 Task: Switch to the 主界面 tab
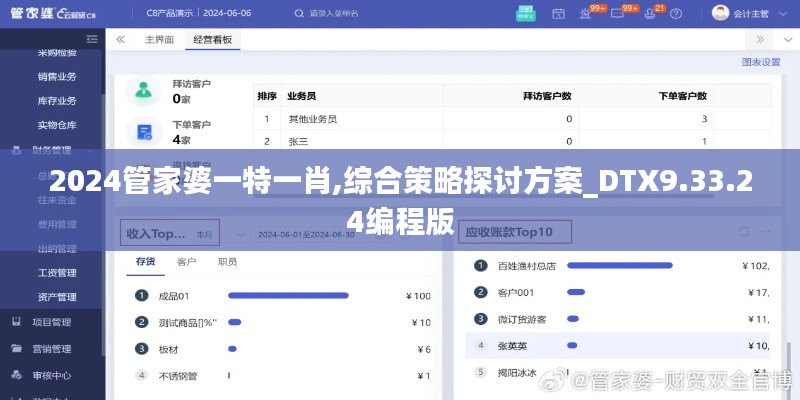click(x=159, y=40)
